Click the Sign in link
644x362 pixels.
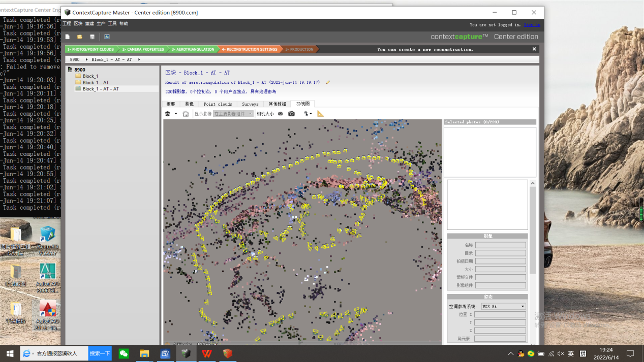[x=532, y=24]
